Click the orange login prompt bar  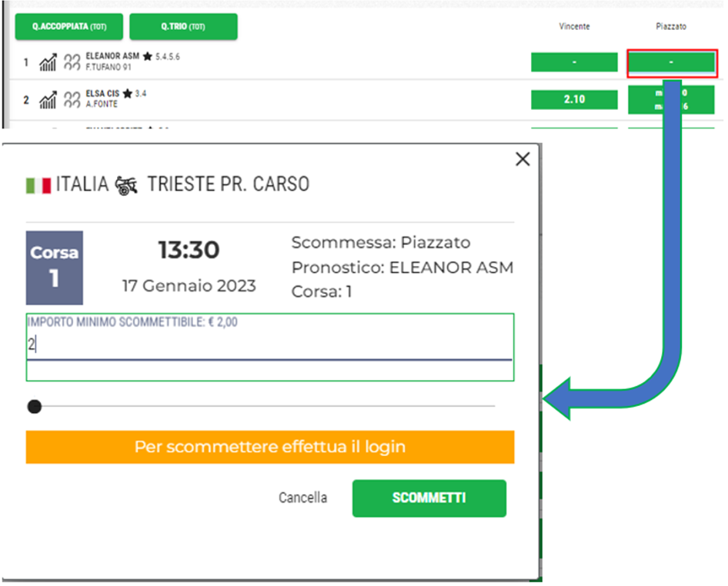tap(269, 447)
